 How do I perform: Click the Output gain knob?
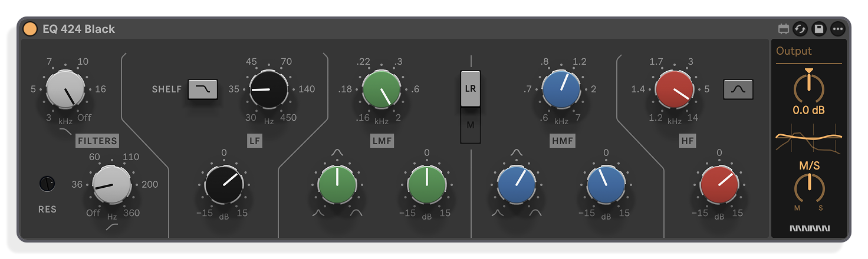(x=809, y=87)
